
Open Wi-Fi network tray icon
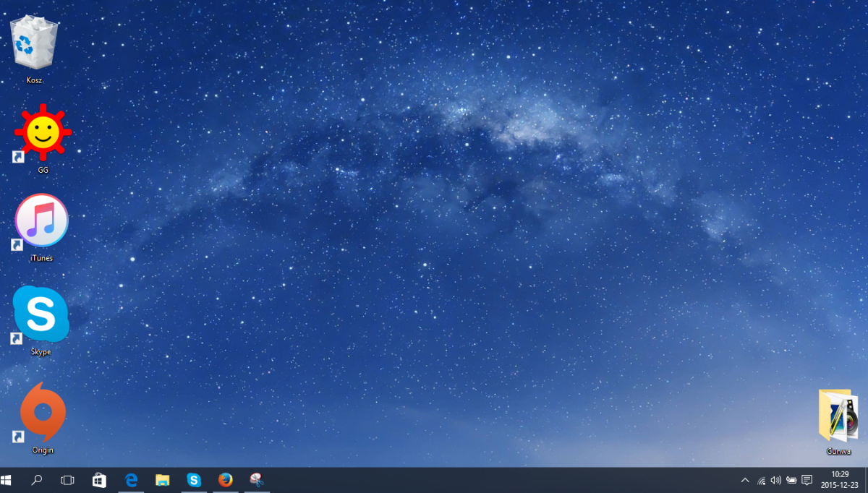(x=762, y=480)
